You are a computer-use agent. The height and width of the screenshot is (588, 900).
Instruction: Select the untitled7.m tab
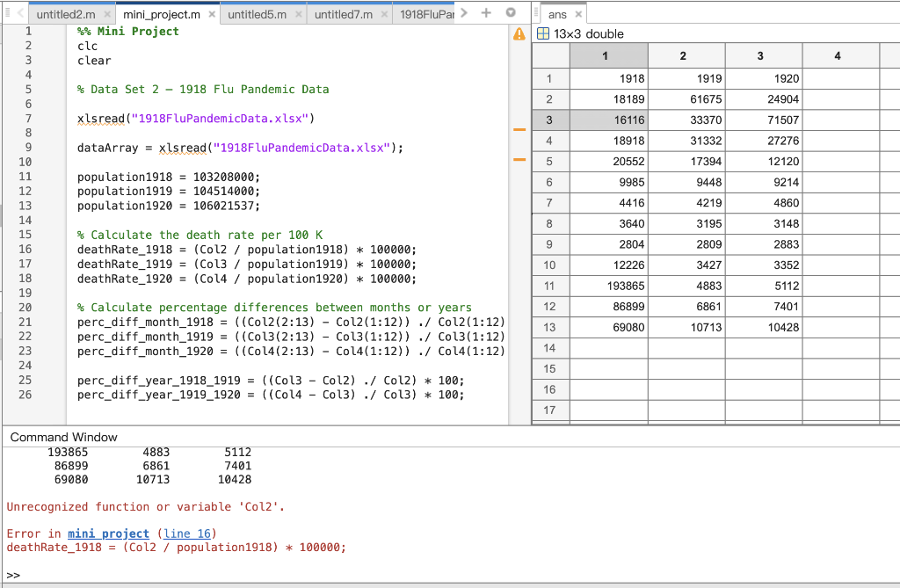tap(342, 13)
